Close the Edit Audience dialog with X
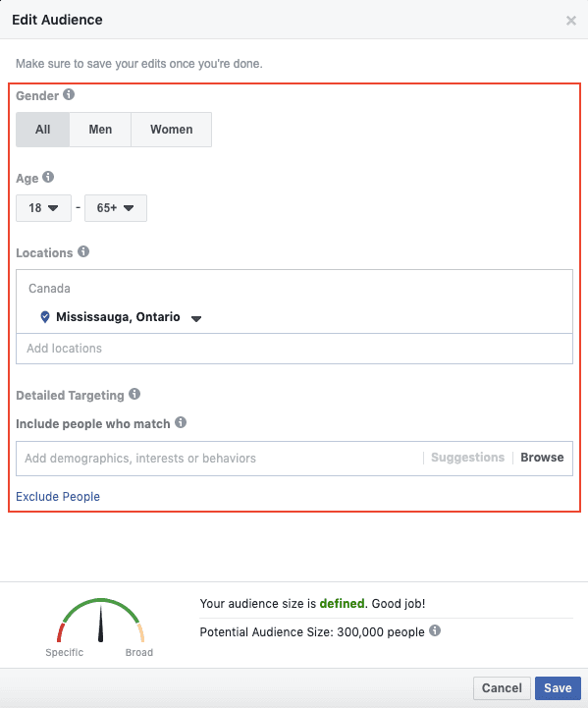This screenshot has width=588, height=708. point(571,21)
